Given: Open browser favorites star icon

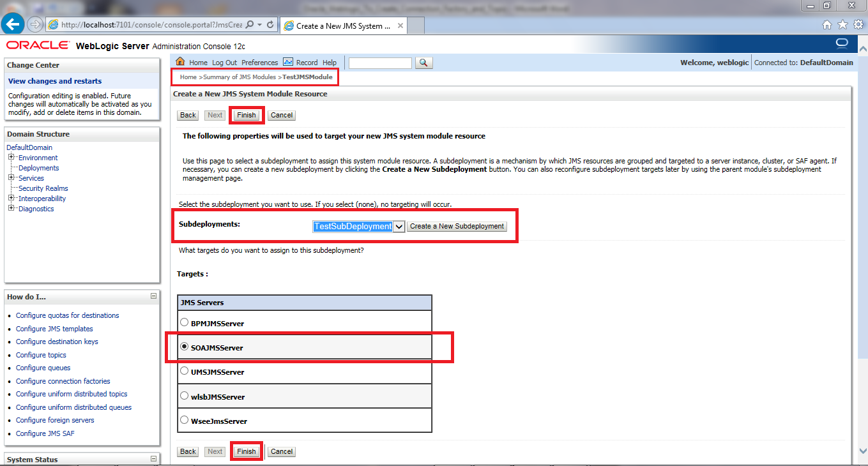Looking at the screenshot, I should coord(842,25).
